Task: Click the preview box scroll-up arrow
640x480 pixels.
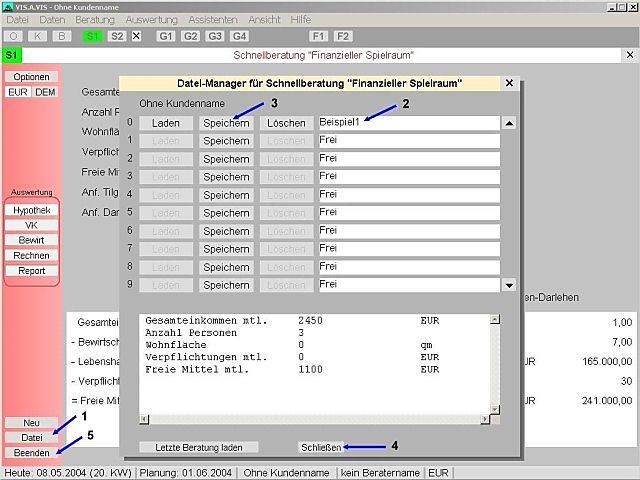Action: pyautogui.click(x=495, y=319)
